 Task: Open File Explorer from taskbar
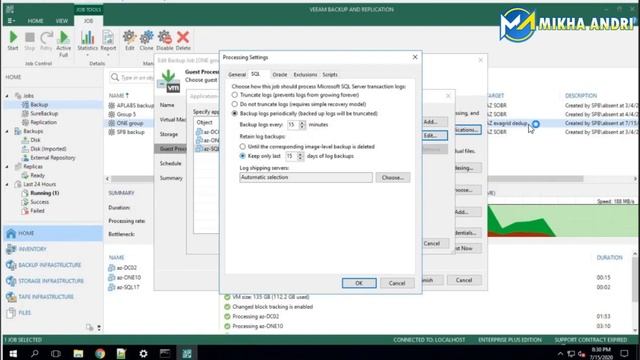click(x=78, y=353)
